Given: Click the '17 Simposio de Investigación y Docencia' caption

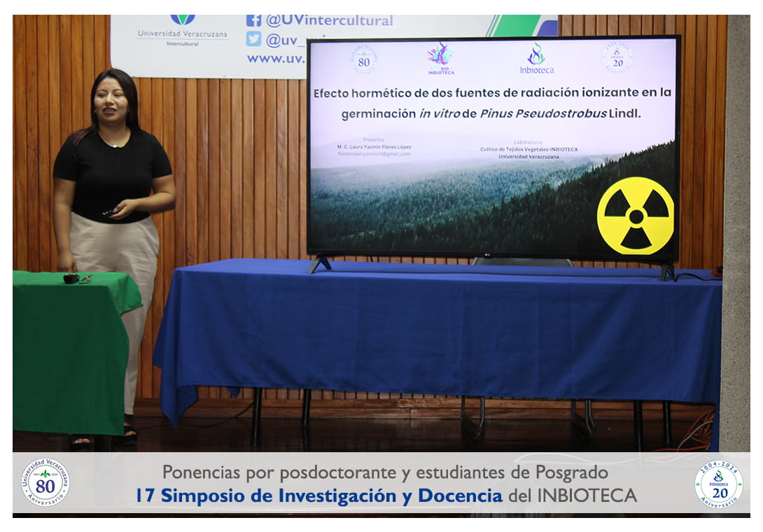Looking at the screenshot, I should pyautogui.click(x=318, y=496).
